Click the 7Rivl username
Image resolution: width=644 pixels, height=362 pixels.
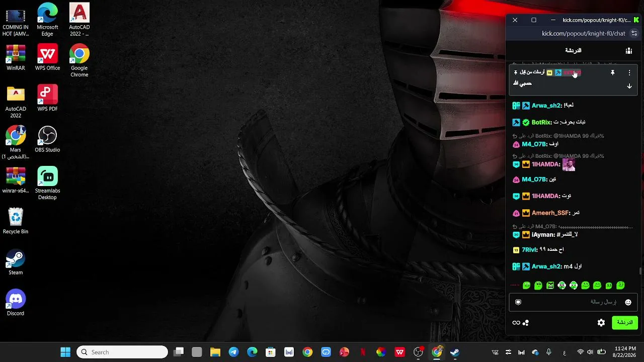point(530,250)
